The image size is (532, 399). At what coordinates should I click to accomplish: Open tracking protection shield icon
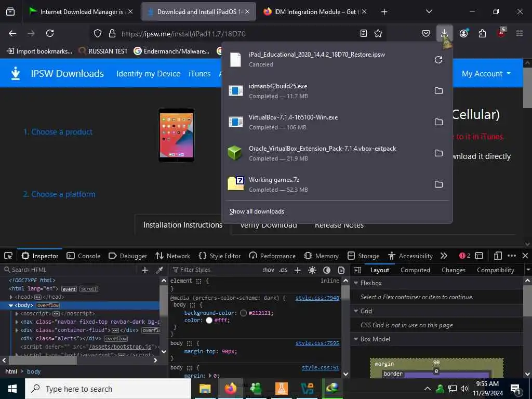pos(98,33)
